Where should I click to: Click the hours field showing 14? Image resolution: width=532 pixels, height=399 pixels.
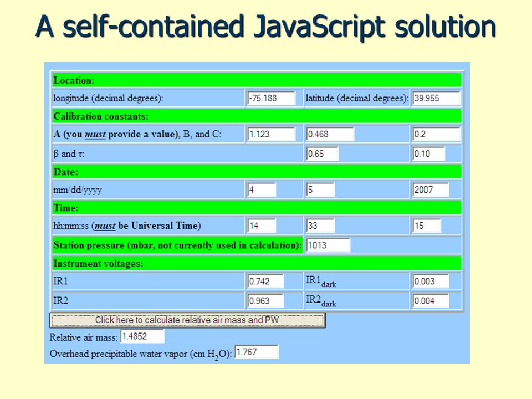262,226
